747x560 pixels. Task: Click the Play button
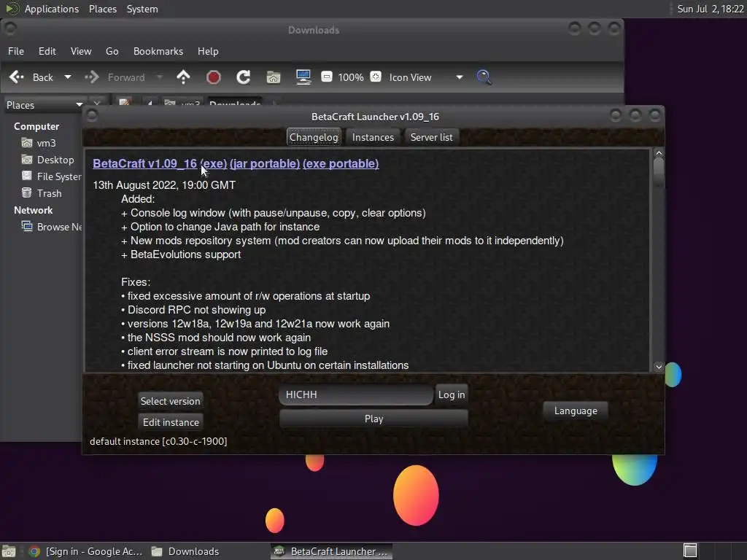click(373, 419)
